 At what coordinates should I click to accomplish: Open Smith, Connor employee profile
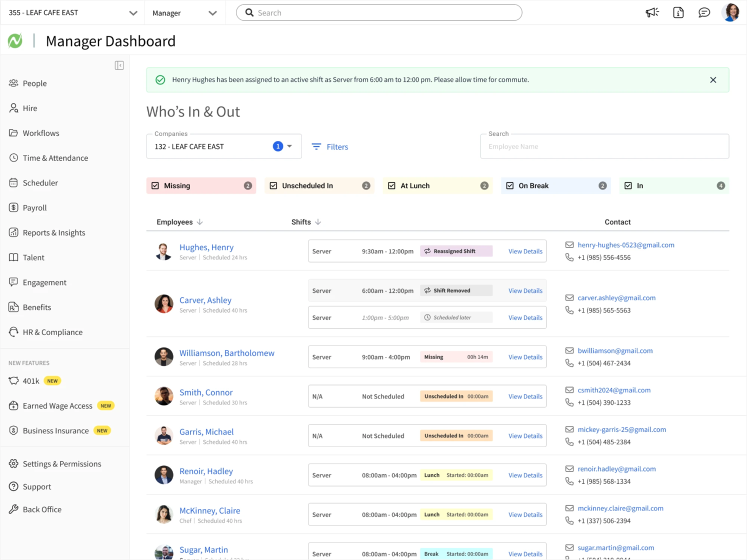click(206, 392)
